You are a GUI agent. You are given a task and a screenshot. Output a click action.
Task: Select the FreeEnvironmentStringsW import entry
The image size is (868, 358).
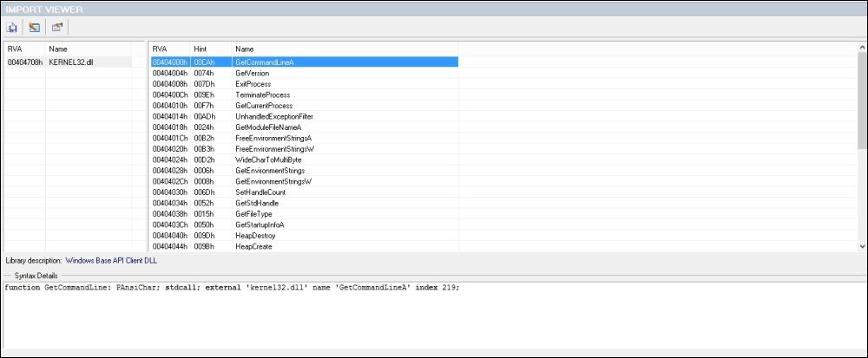tap(274, 149)
